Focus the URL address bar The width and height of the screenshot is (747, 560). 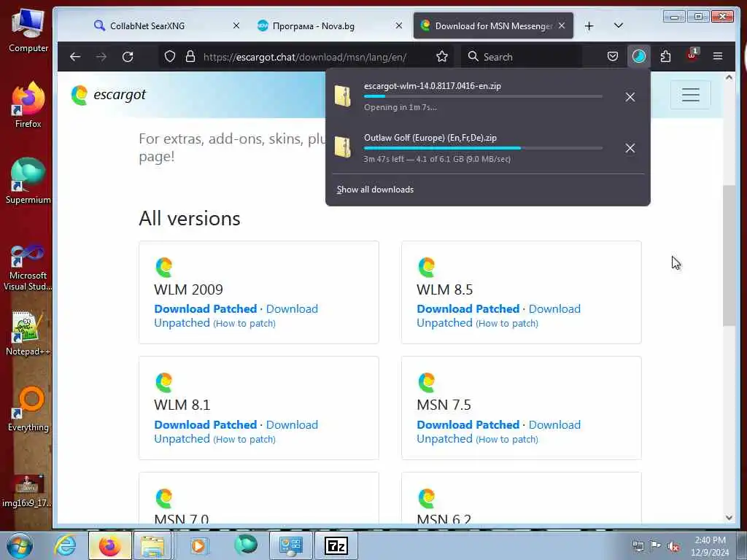pyautogui.click(x=305, y=57)
